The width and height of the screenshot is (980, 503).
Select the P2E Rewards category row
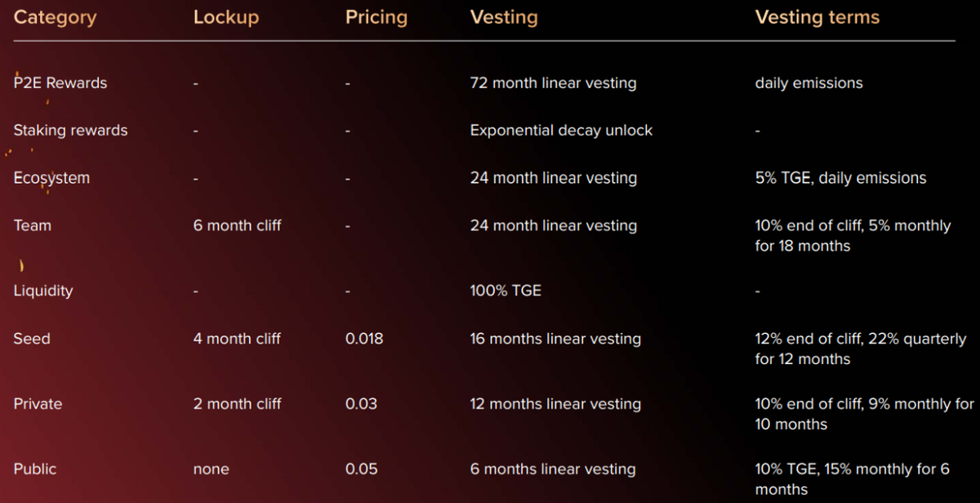(60, 82)
